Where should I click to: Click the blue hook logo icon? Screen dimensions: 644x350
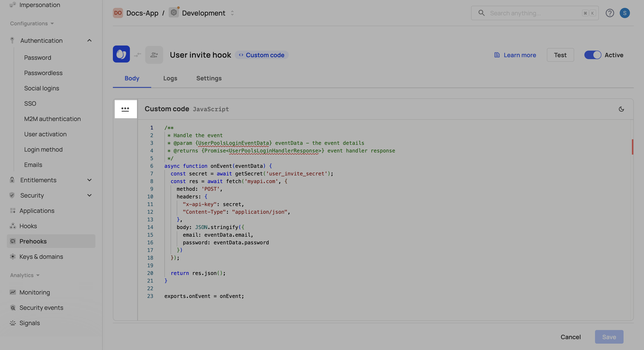coord(121,54)
